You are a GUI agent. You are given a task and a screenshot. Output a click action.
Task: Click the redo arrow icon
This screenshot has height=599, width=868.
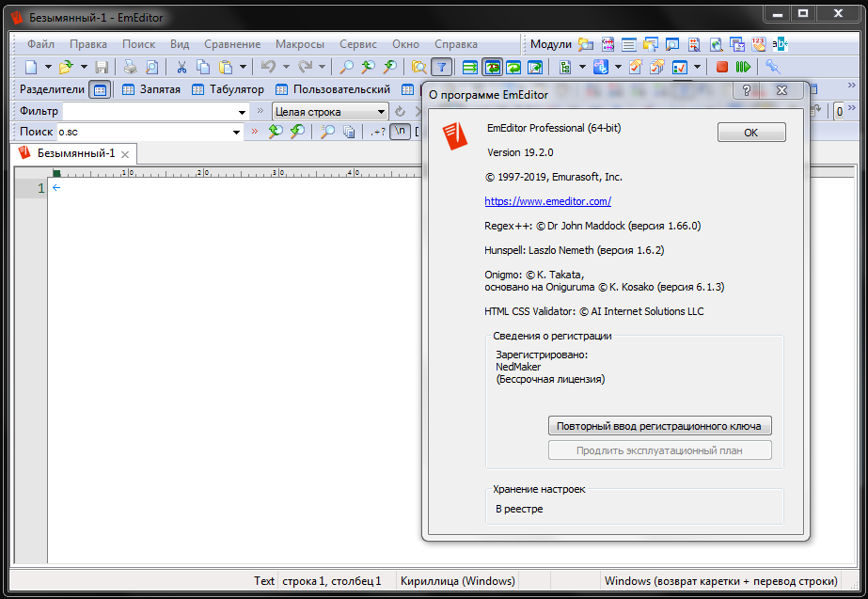tap(305, 68)
